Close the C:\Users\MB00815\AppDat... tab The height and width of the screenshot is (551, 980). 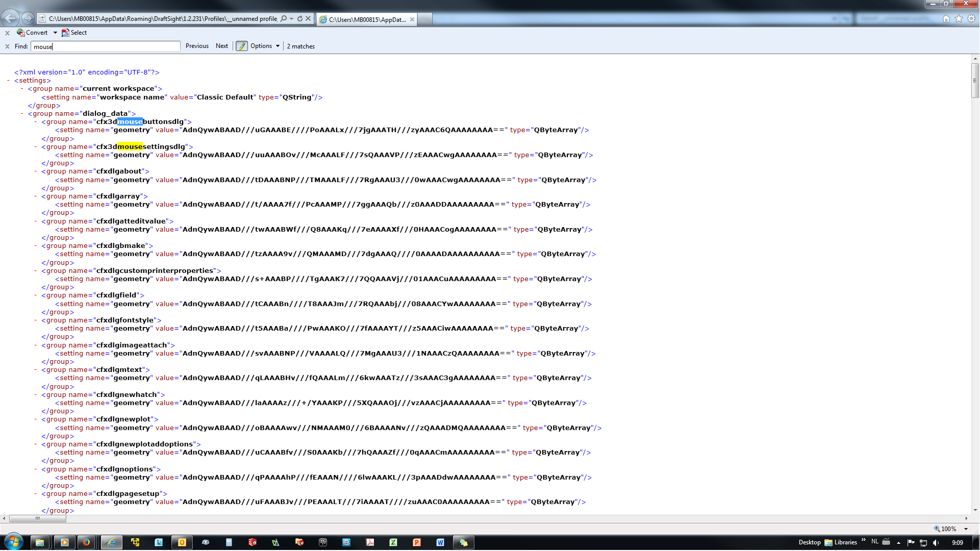pos(412,19)
